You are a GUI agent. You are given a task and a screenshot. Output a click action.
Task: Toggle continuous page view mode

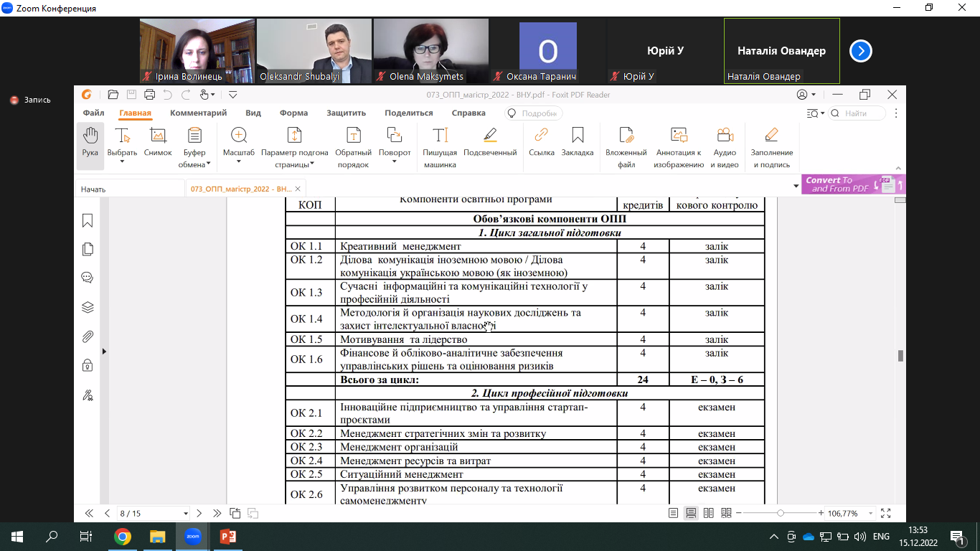coord(691,513)
